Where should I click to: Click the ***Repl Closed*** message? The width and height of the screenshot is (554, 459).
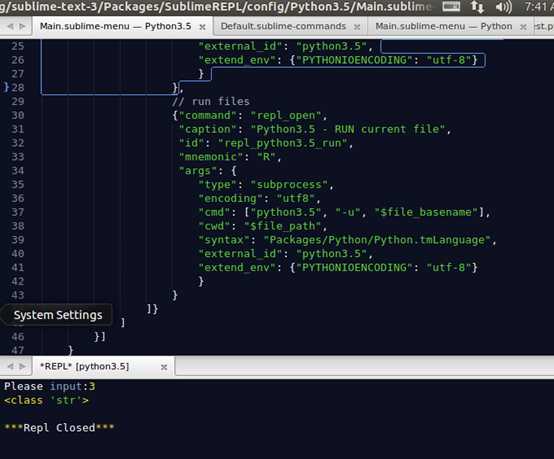tap(59, 428)
